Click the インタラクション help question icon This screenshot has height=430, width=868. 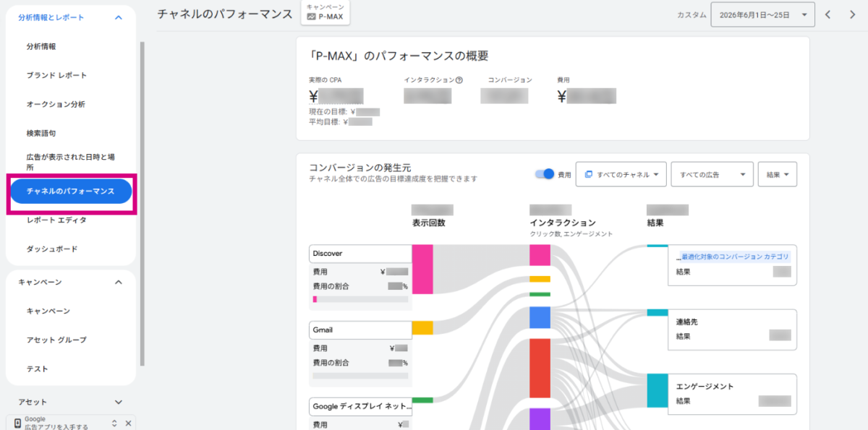point(459,80)
